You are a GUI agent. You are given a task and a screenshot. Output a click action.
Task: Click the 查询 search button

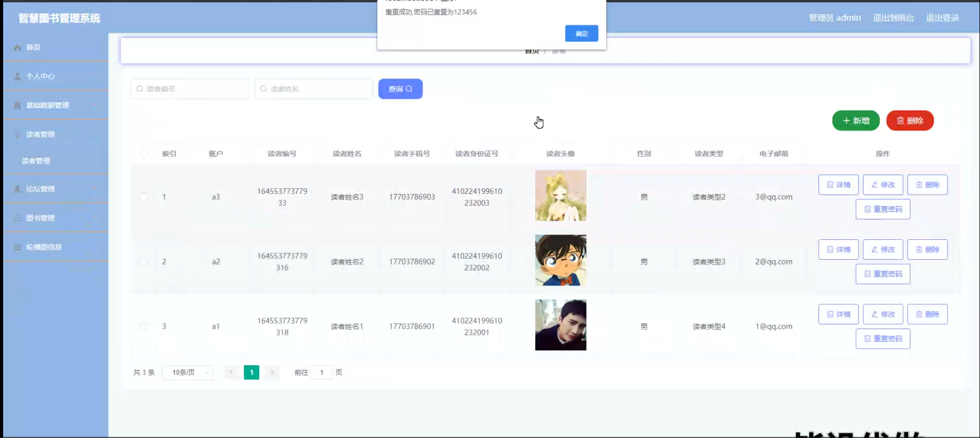[x=400, y=89]
